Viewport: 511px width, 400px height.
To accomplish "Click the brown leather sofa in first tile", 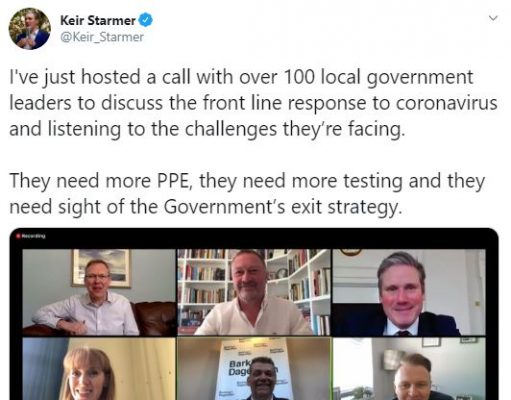I will coord(154,318).
